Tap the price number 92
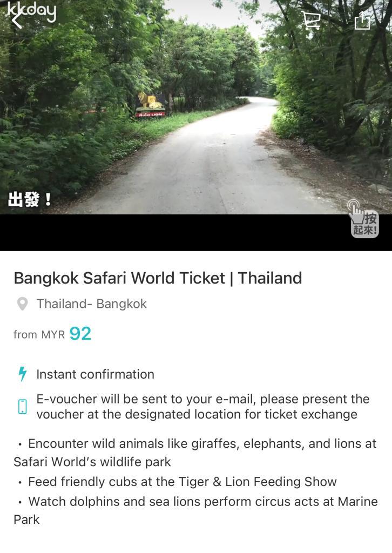 (80, 334)
